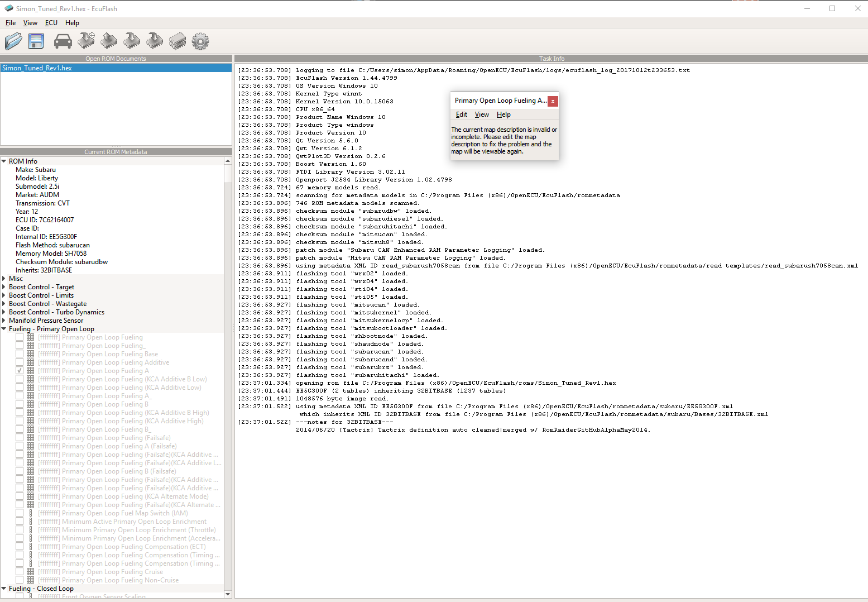Click the 'Memory Model: SH7058' entry
The height and width of the screenshot is (602, 868).
tap(51, 254)
